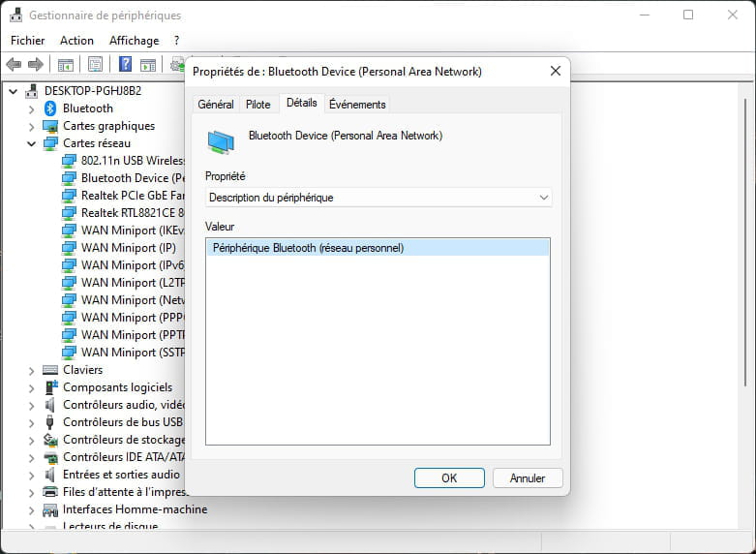The height and width of the screenshot is (554, 756).
Task: Select WAN Miniport (L2TP) tree item
Action: point(133,282)
